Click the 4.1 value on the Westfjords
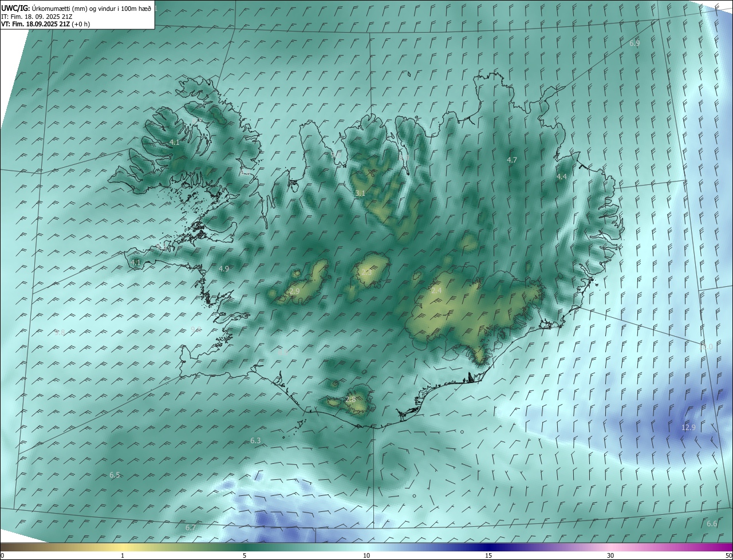 click(175, 142)
